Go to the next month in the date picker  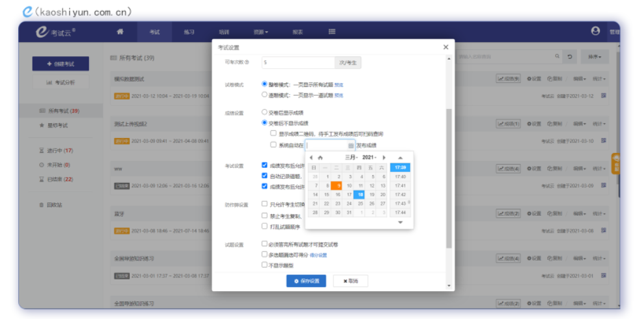(x=384, y=158)
